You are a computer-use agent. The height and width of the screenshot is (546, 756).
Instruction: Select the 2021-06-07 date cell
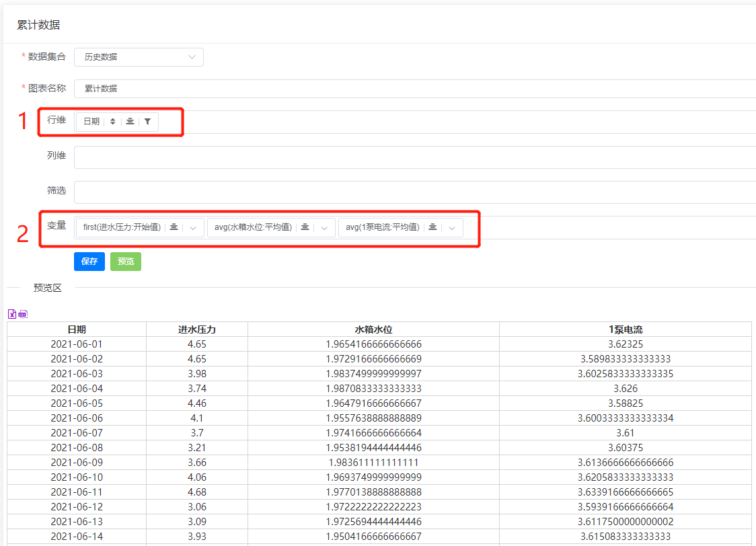pos(77,433)
